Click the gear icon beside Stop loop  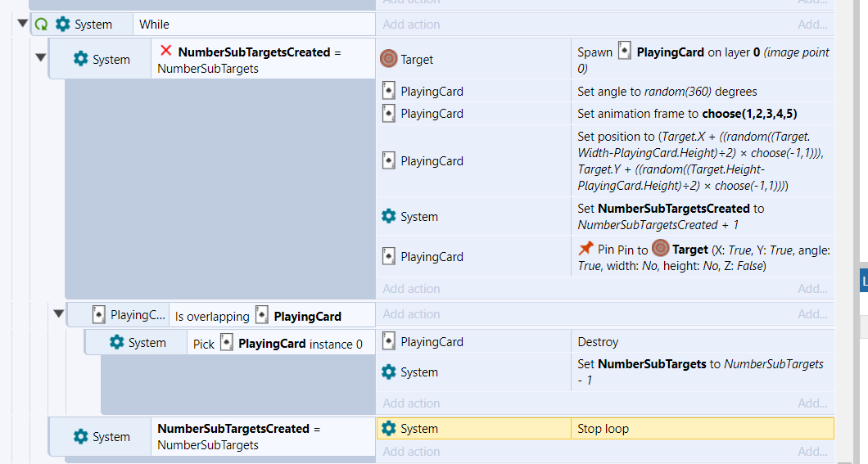(389, 428)
